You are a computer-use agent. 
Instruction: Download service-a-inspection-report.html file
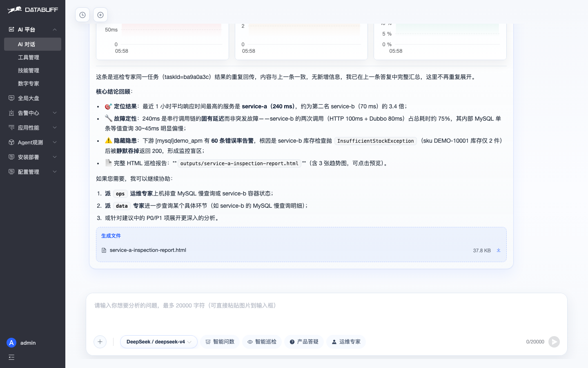click(x=499, y=250)
